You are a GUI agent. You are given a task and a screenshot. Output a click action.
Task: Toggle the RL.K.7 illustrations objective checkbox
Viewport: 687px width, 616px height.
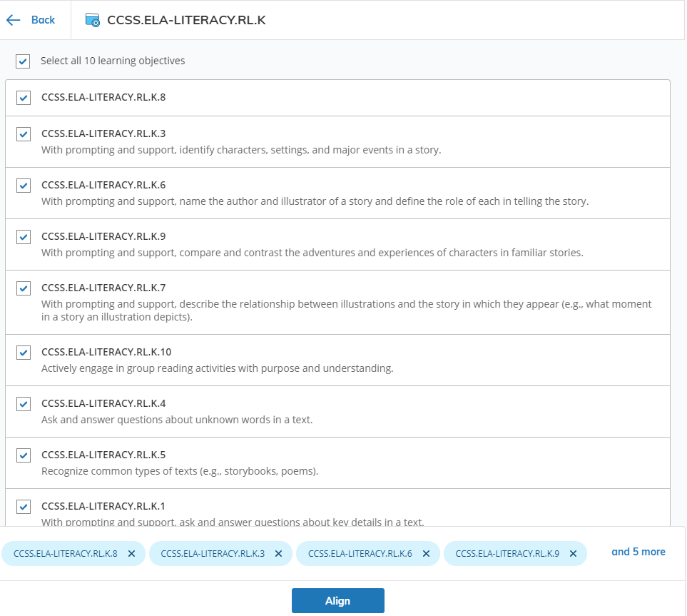tap(24, 288)
